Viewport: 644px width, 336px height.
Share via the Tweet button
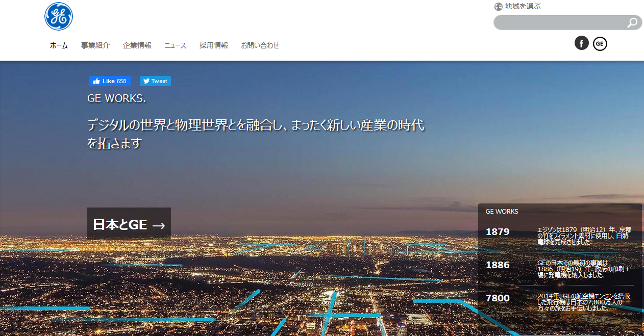coord(155,81)
